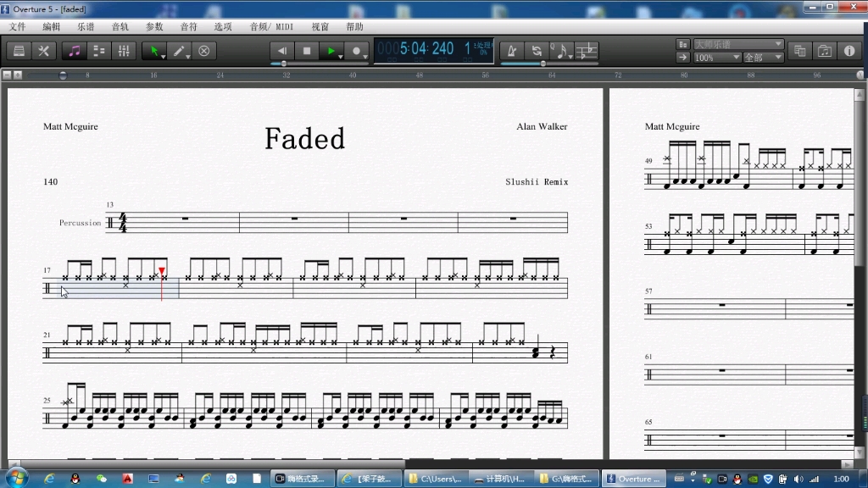Toggle loop playback
This screenshot has width=868, height=488.
[x=537, y=51]
